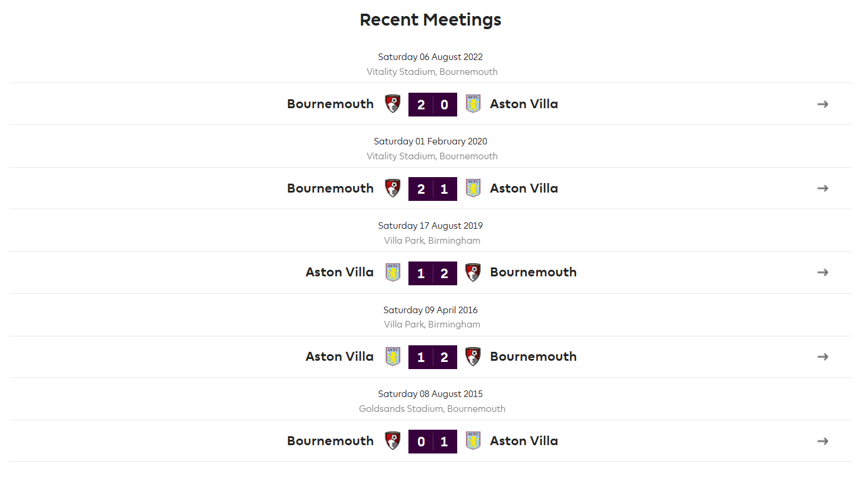868x482 pixels.
Task: Open the 2-0 score box
Action: tap(433, 105)
